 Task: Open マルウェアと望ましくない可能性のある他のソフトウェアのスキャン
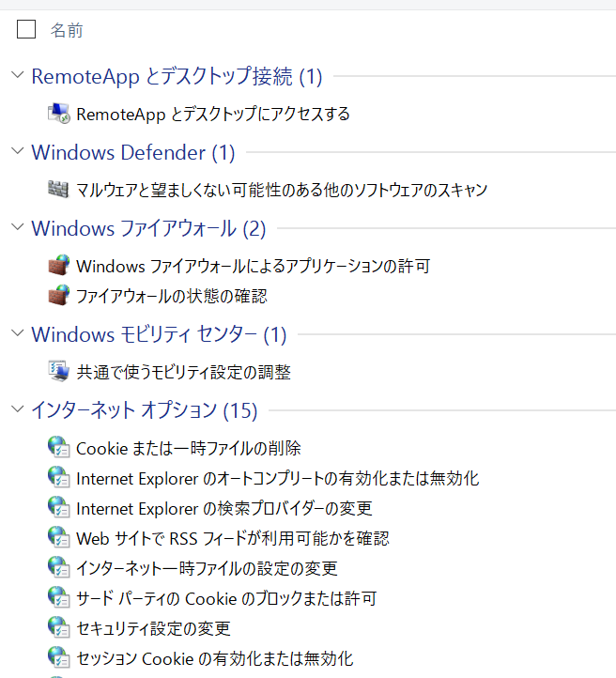pos(282,190)
